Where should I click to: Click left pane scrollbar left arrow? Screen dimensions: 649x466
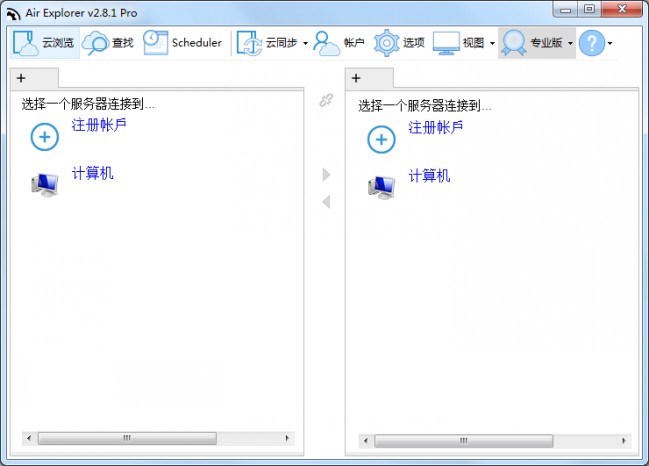pyautogui.click(x=29, y=438)
